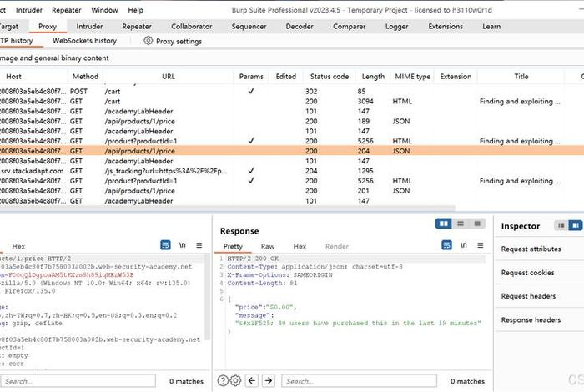Click the response search help icon
This screenshot has height=392, width=584.
pos(223,381)
